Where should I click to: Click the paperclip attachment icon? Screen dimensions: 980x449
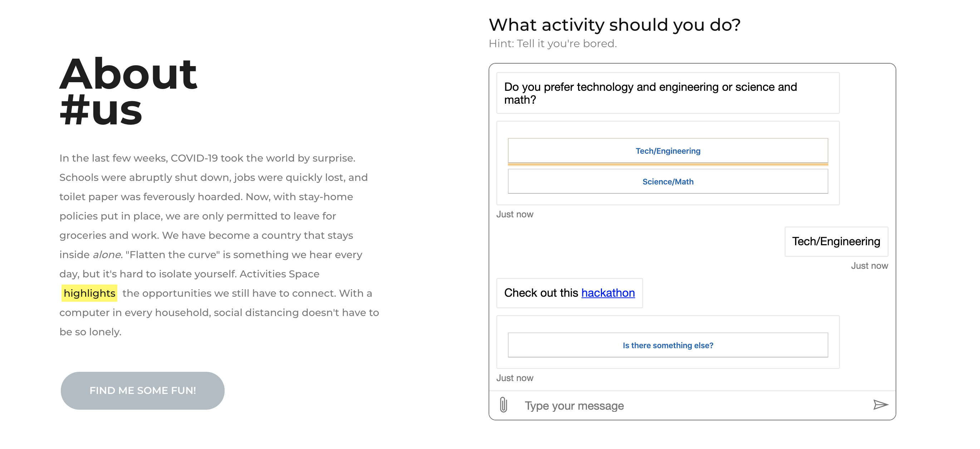(x=503, y=405)
